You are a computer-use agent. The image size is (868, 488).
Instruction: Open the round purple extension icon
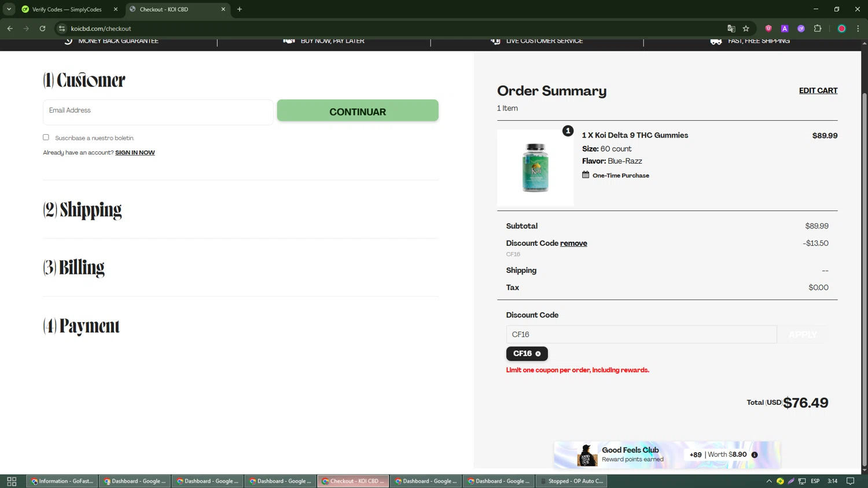click(x=801, y=28)
